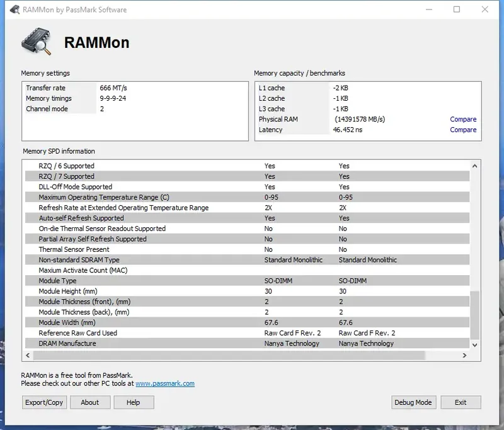
Task: Minimize the RAMMon window
Action: pyautogui.click(x=428, y=9)
